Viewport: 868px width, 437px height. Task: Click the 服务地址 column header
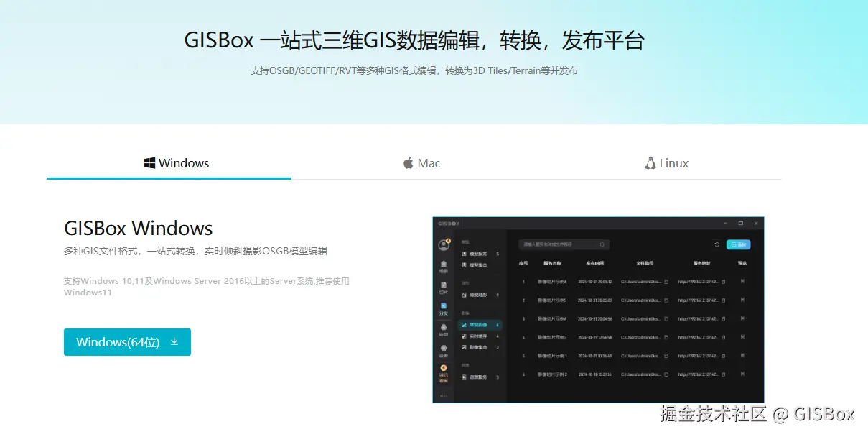point(701,263)
